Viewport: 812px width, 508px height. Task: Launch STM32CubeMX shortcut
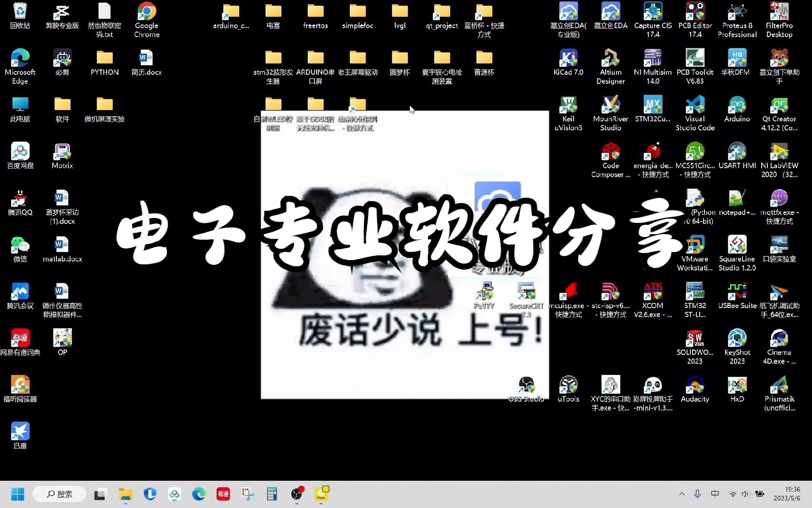[x=653, y=109]
